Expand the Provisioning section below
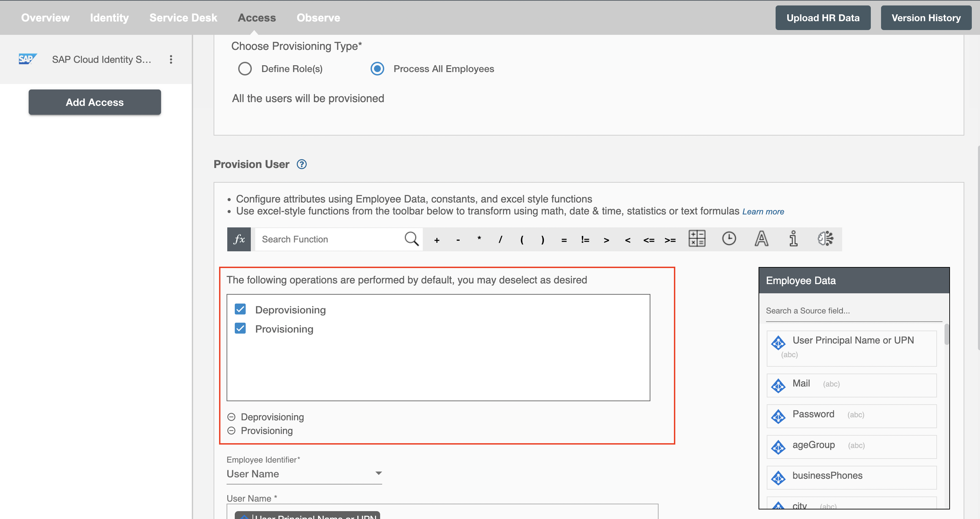The width and height of the screenshot is (980, 519). pos(231,430)
